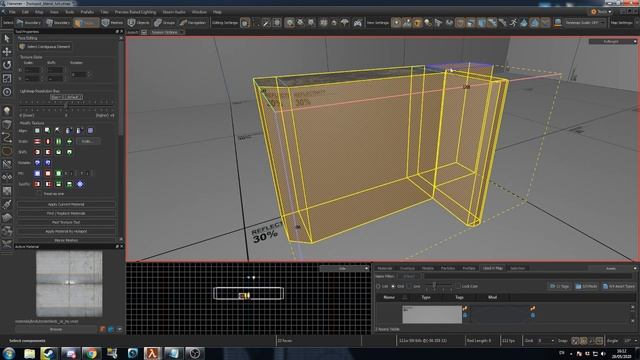
Task: Select the arrow Selection tool in left toolbar
Action: point(7,38)
